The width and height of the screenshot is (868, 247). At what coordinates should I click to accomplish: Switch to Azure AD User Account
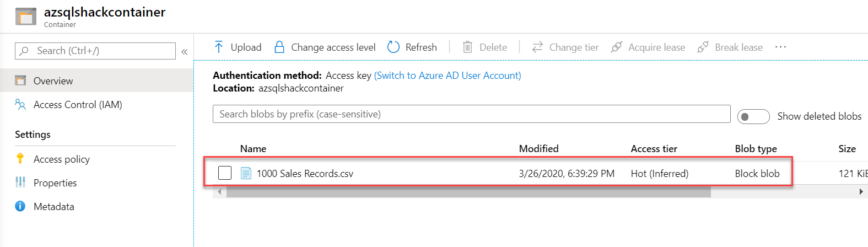tap(448, 76)
